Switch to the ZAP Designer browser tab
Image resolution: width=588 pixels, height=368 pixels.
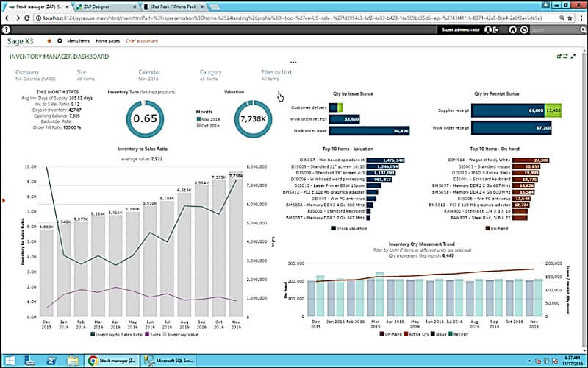(104, 5)
